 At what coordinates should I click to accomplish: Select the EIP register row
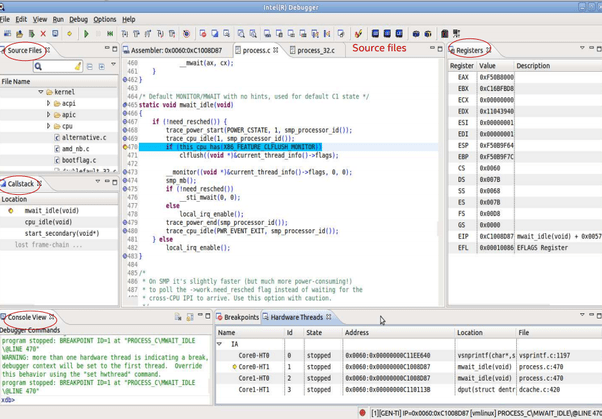(525, 236)
